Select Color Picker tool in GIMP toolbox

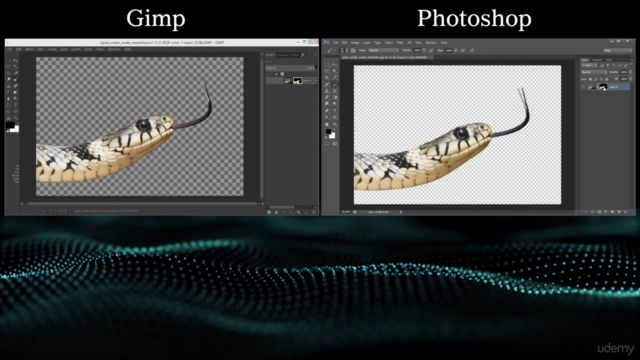pyautogui.click(x=15, y=73)
